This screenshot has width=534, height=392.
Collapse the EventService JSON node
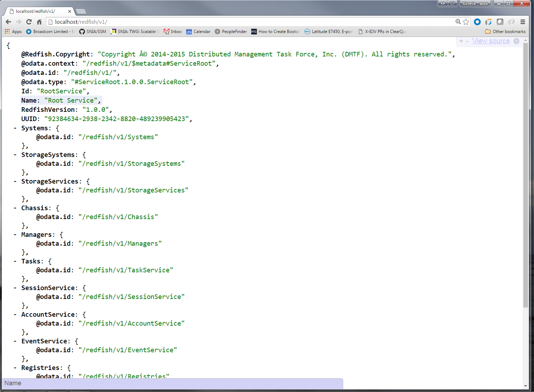point(15,341)
